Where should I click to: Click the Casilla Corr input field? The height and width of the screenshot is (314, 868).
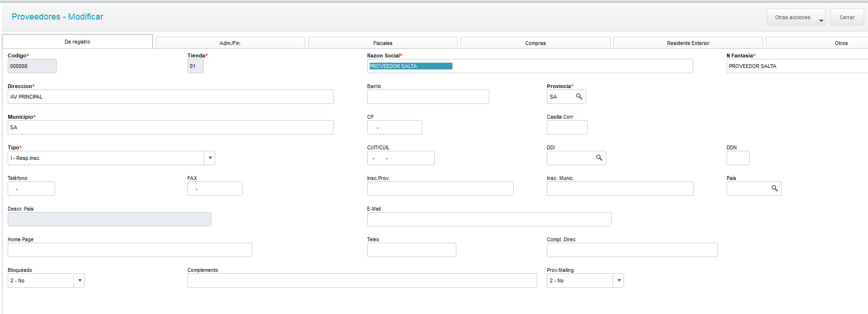click(567, 127)
